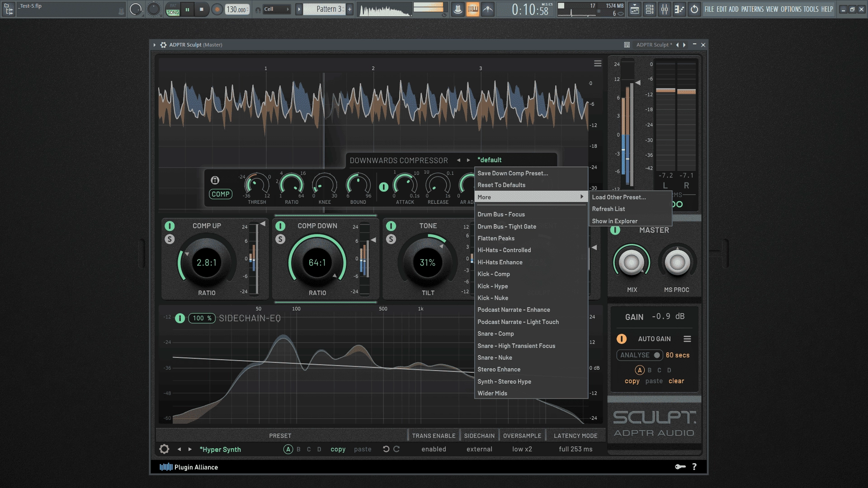Expand the More submenu entry

tap(531, 197)
